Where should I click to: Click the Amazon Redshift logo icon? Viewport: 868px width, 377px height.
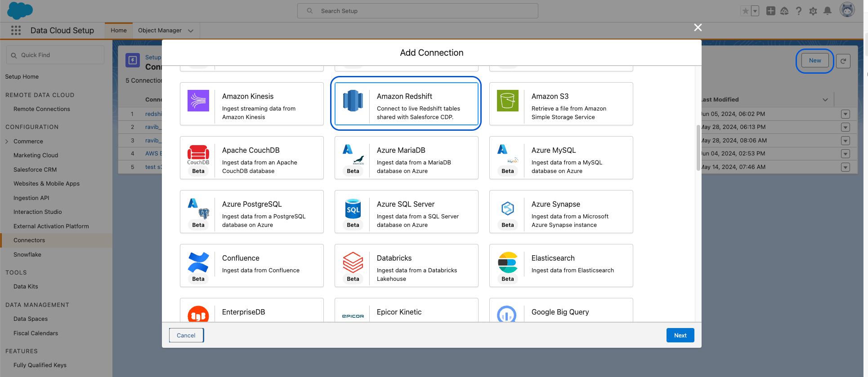[353, 101]
